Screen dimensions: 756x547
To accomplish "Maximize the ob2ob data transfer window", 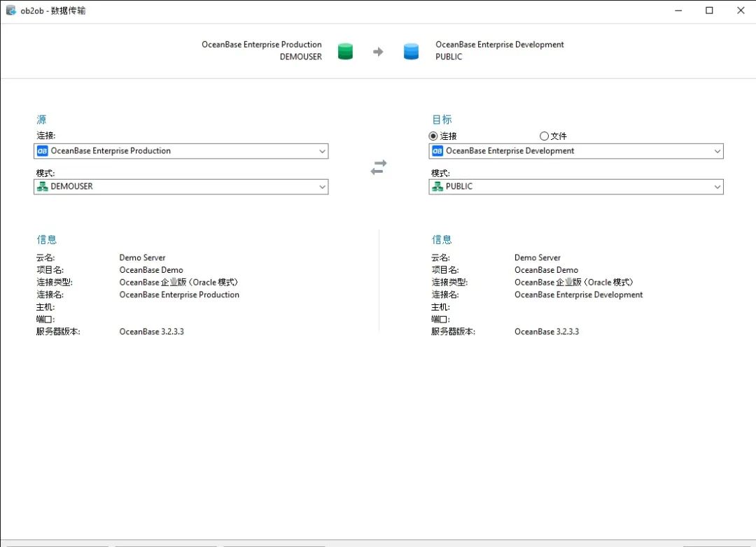I will 709,10.
